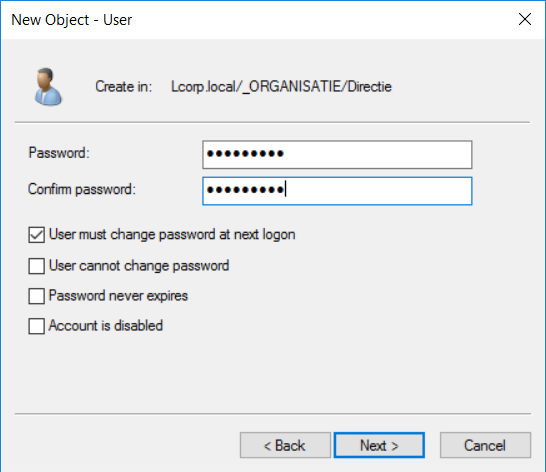This screenshot has width=546, height=472.
Task: Click the user avatar icon
Action: [48, 87]
